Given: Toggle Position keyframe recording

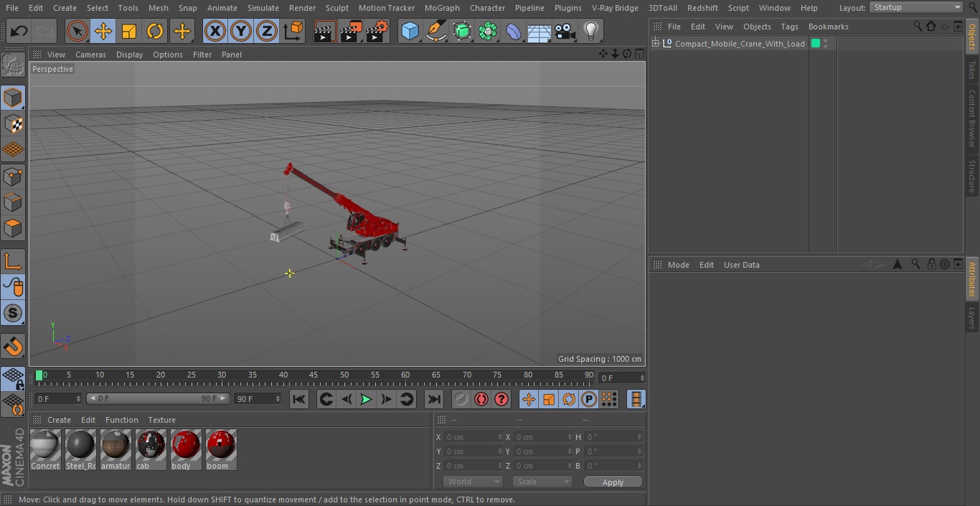Looking at the screenshot, I should tap(529, 399).
